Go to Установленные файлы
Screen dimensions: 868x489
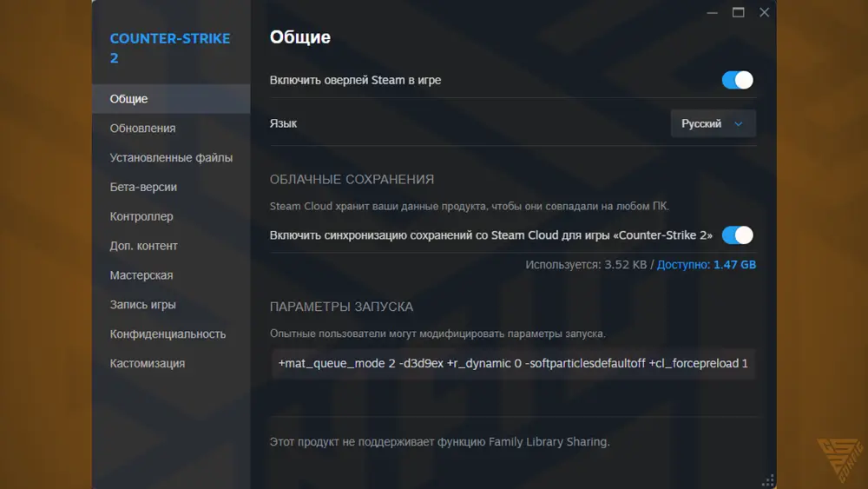(171, 158)
